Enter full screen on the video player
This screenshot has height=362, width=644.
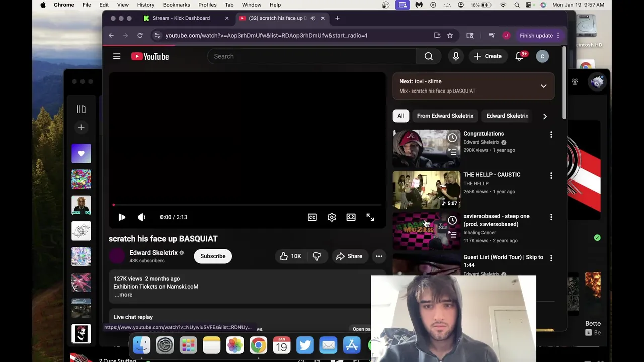coord(370,217)
